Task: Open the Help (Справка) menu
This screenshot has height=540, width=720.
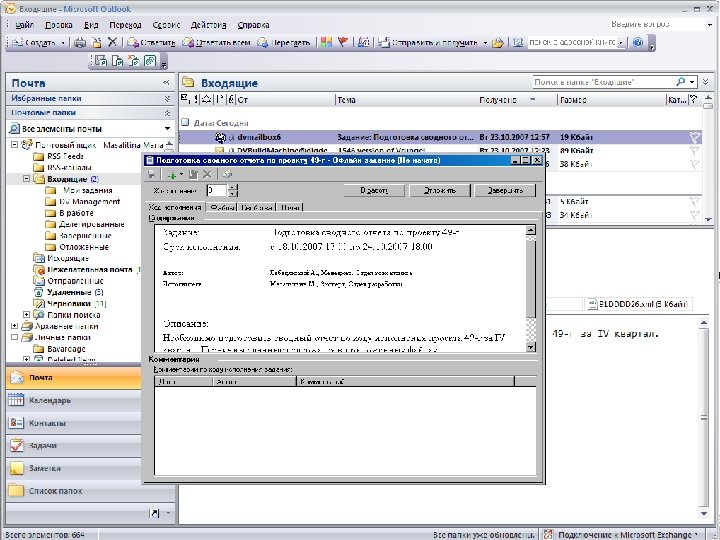Action: point(253,25)
